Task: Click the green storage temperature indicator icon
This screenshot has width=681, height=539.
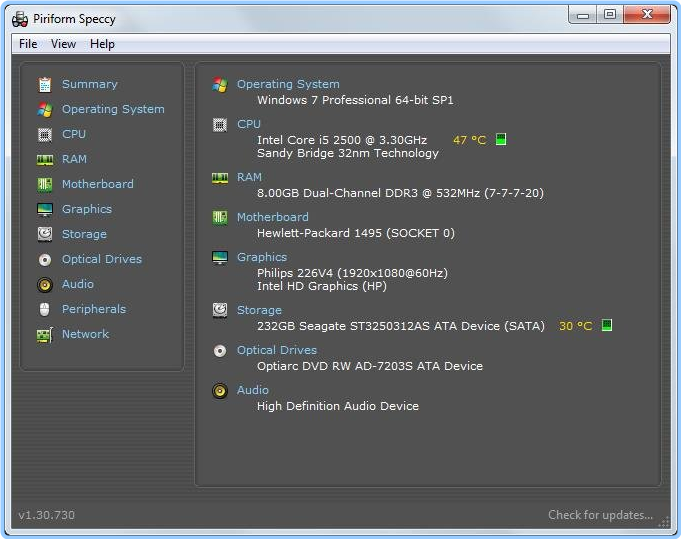Action: click(607, 325)
